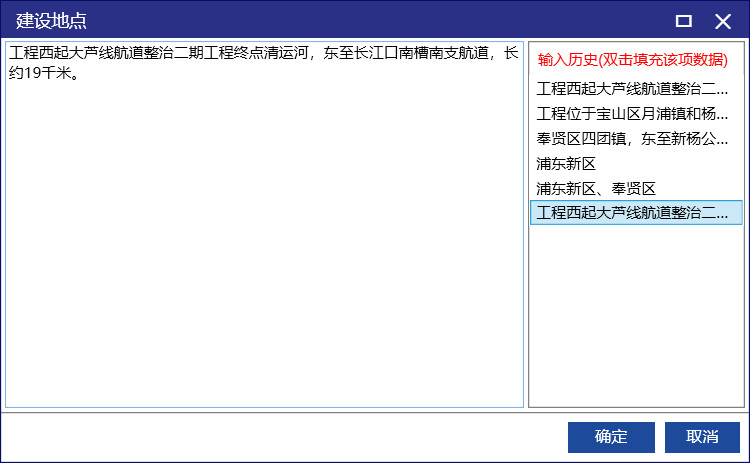This screenshot has height=463, width=750.
Task: Select history entry 浦东新区、奉贤区
Action: (x=636, y=188)
